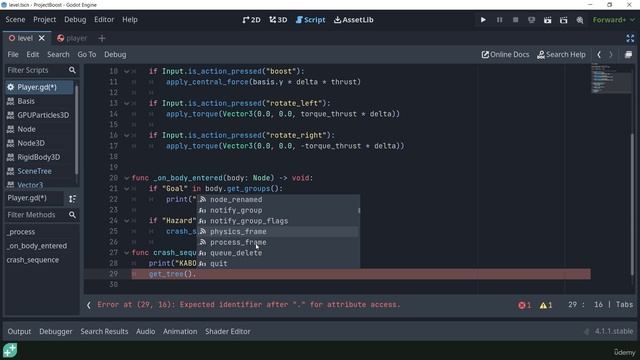Stop the running project
Viewport: 640px width, 360px height.
[x=516, y=20]
